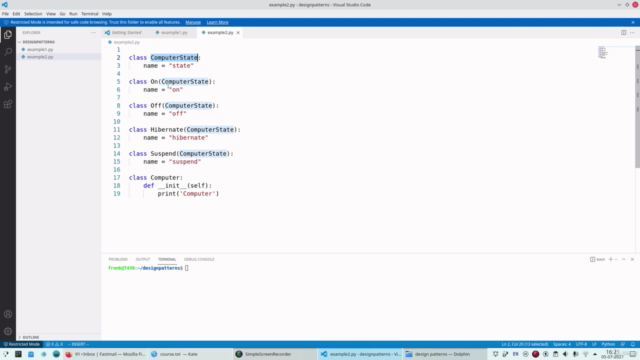
Task: Click the new terminal plus icon
Action: [x=611, y=259]
